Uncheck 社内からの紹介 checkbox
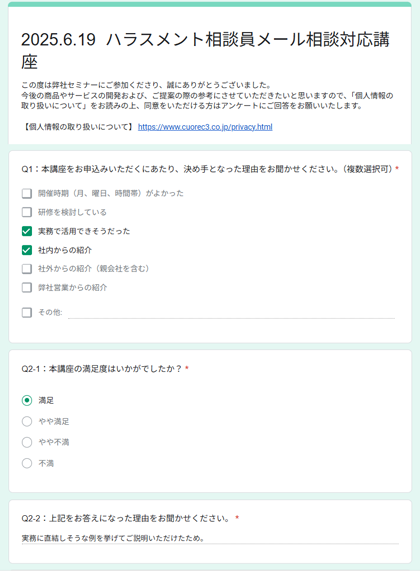Image resolution: width=420 pixels, height=571 pixels. tap(27, 250)
